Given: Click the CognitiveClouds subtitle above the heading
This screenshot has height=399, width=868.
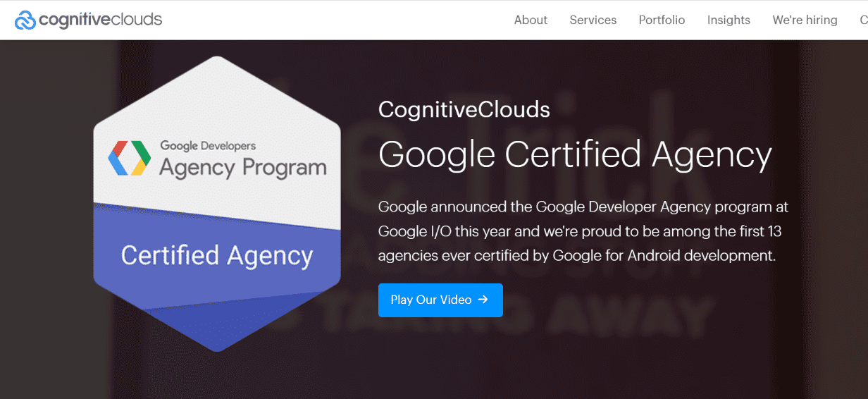Looking at the screenshot, I should (464, 109).
